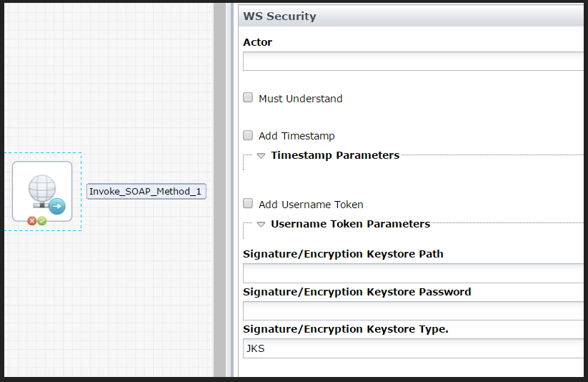The width and height of the screenshot is (588, 382).
Task: Click the Username Token Parameters section title
Action: (x=350, y=224)
